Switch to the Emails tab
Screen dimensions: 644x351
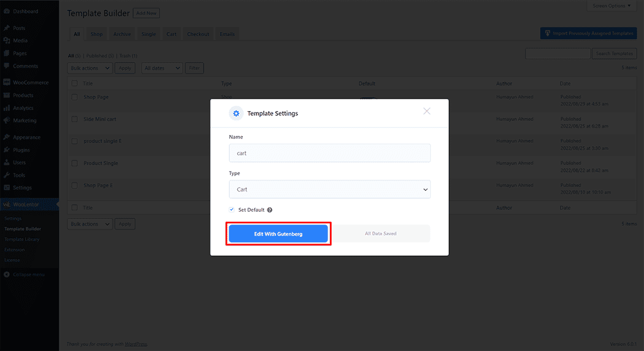227,34
